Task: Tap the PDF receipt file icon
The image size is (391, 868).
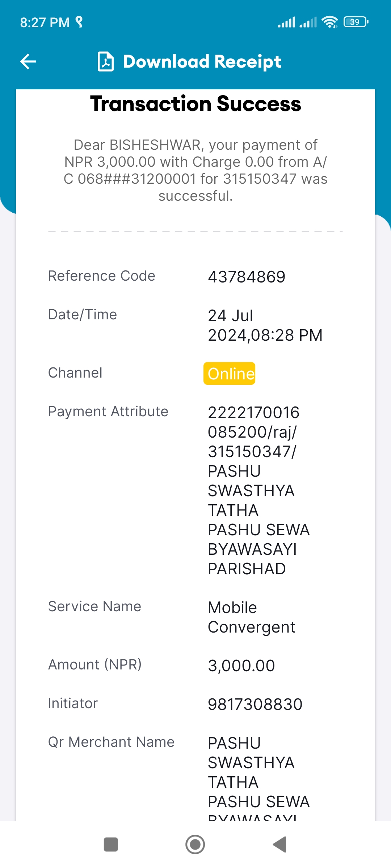Action: point(106,61)
